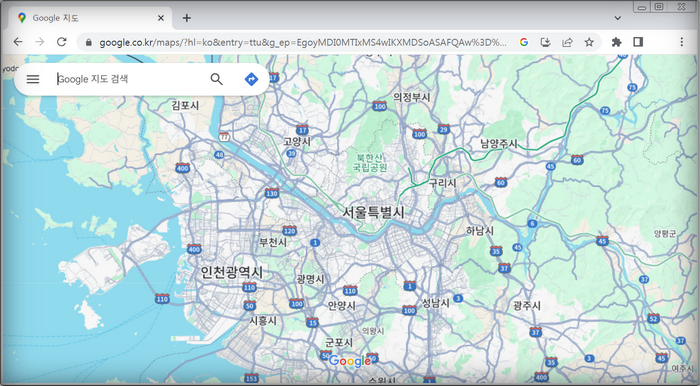Go back with the browser back arrow
The height and width of the screenshot is (386, 700).
[x=17, y=42]
